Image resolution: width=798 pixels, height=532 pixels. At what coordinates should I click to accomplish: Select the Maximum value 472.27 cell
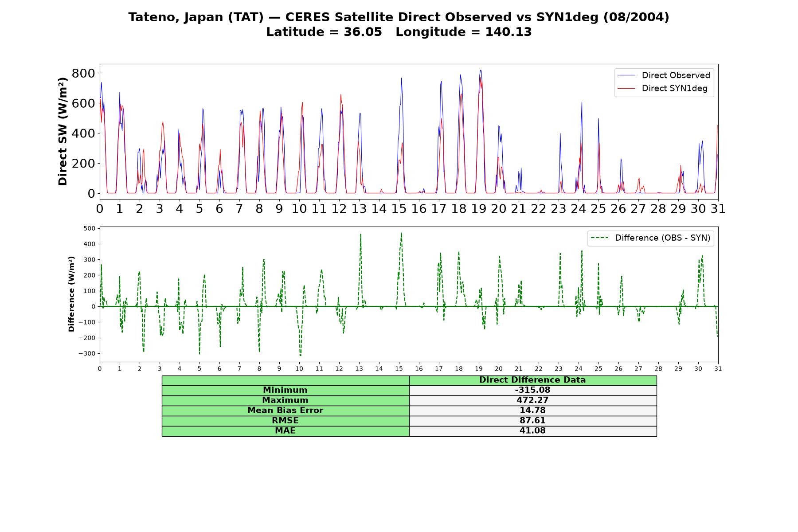(533, 400)
